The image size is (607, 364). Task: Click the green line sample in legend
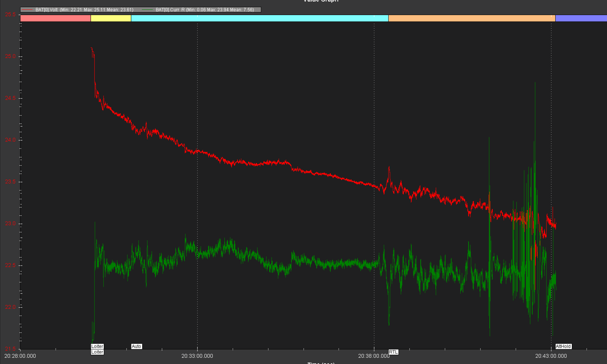click(x=147, y=10)
